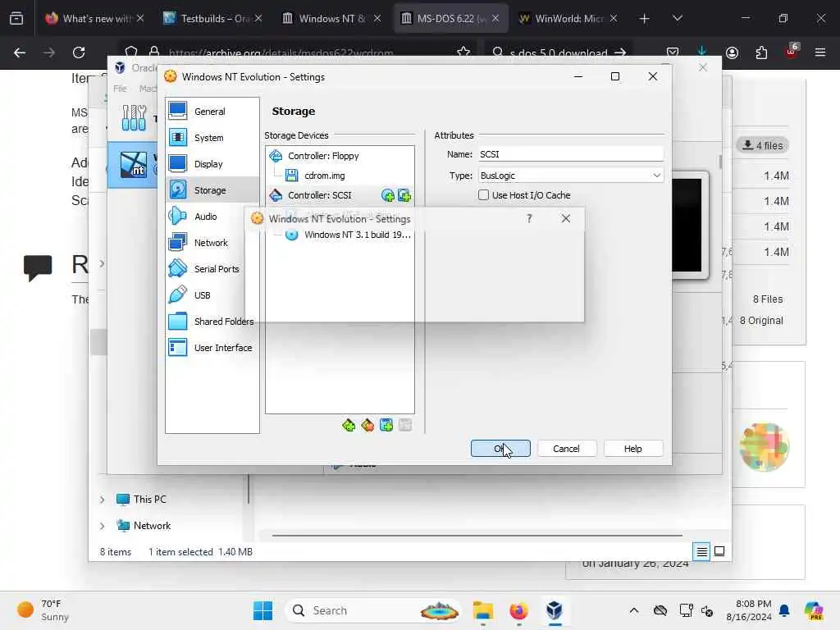Image resolution: width=840 pixels, height=630 pixels.
Task: Select Controller: SCSI in storage tree
Action: [x=322, y=195]
